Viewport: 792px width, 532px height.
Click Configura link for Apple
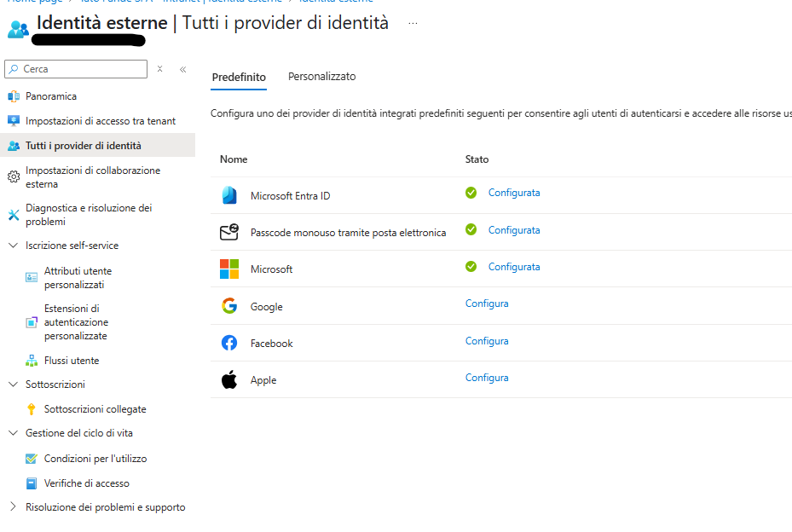487,378
